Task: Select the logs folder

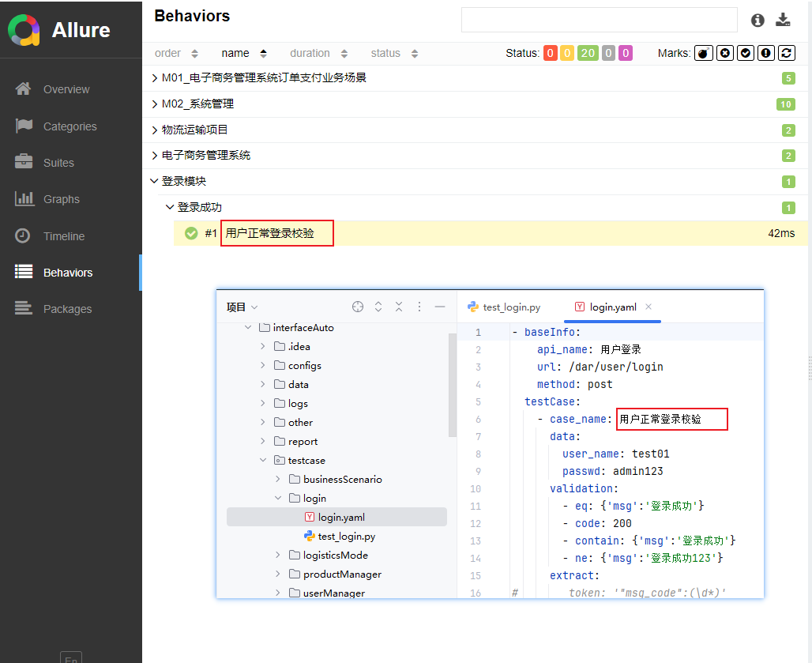Action: (x=298, y=404)
